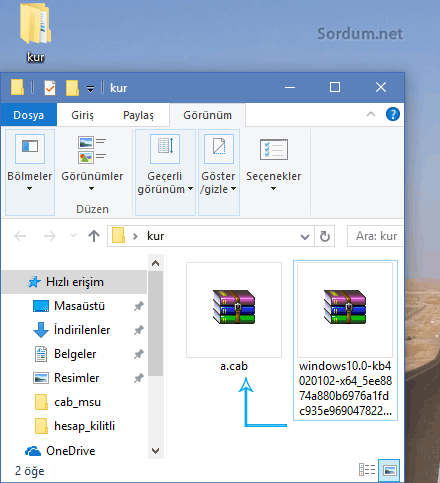The height and width of the screenshot is (483, 440).
Task: Collapse the ribbon with the chevron
Action: point(371,114)
